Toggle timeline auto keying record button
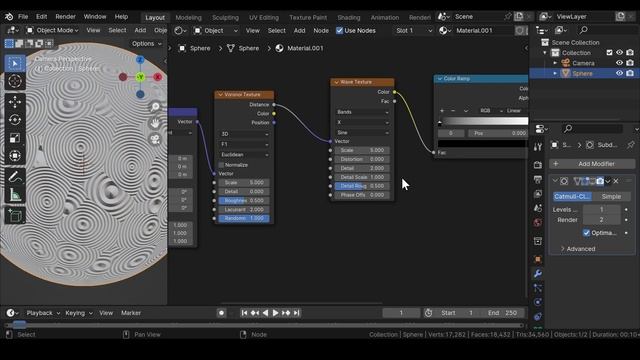The width and height of the screenshot is (640, 360). (221, 313)
